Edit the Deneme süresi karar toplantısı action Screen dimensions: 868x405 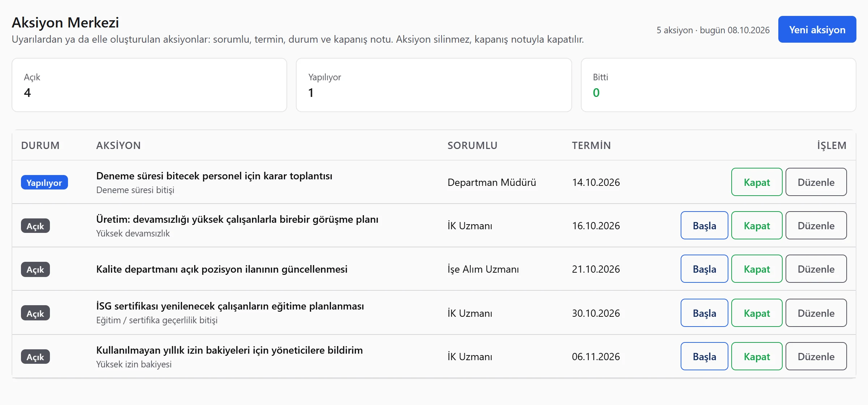click(816, 182)
